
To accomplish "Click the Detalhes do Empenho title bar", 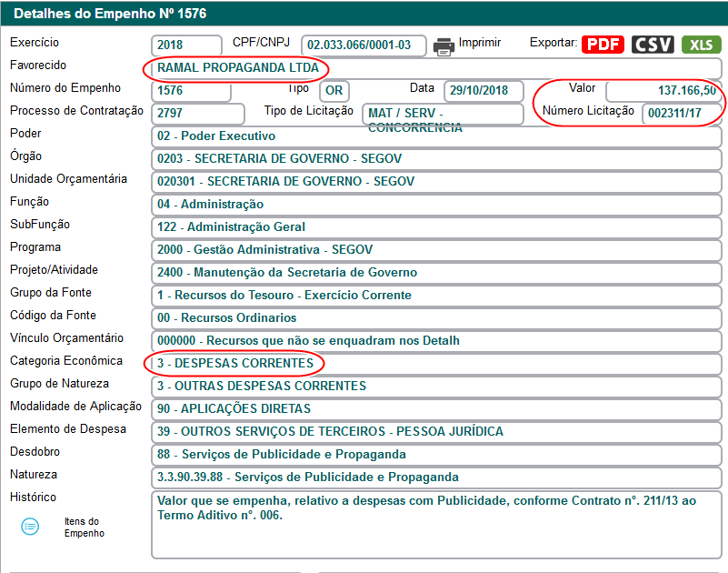I will pos(364,15).
